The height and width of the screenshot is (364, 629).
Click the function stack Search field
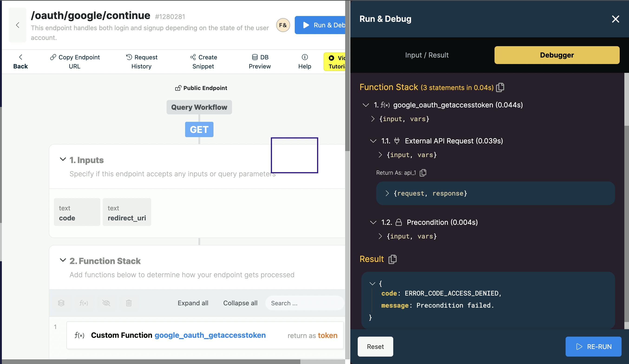pos(305,303)
